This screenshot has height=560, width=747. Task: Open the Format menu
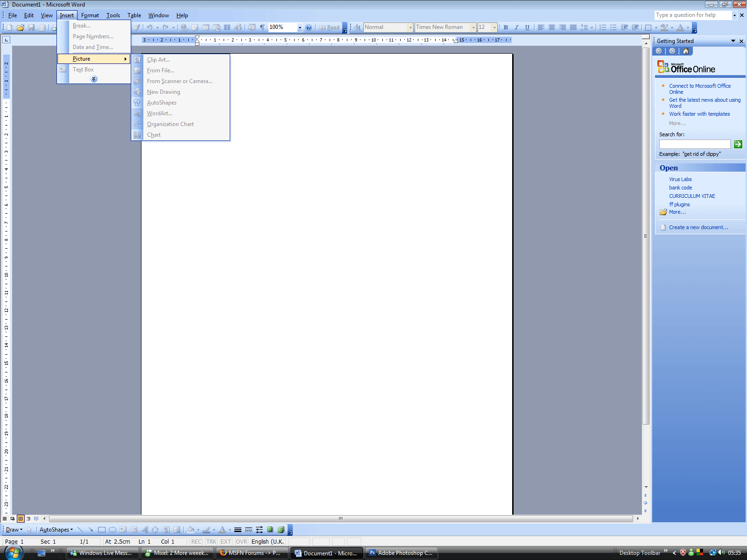point(90,15)
